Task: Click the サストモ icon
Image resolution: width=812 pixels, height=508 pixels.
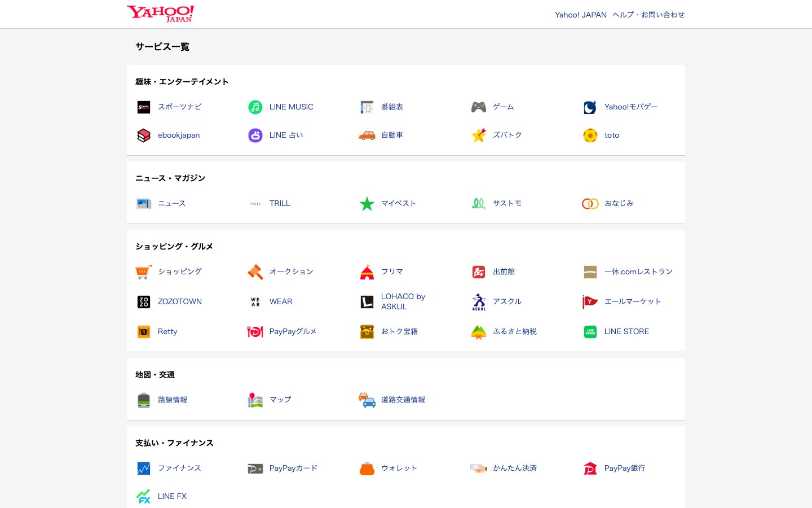Action: coord(479,204)
